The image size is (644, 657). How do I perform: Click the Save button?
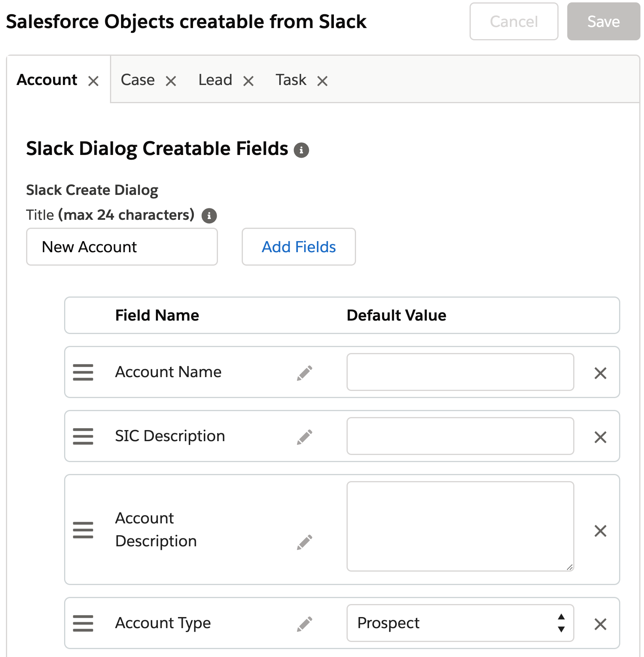603,22
